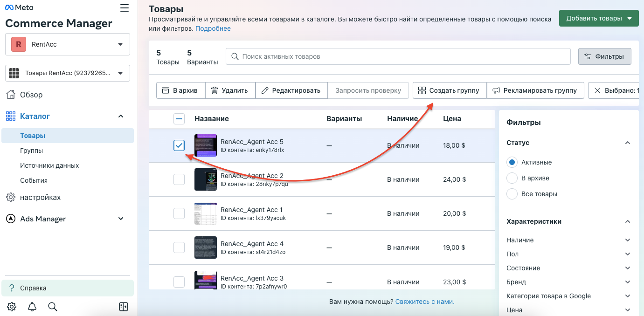Select the Активные status radio button
Screen dimensions: 644x316
pyautogui.click(x=512, y=162)
